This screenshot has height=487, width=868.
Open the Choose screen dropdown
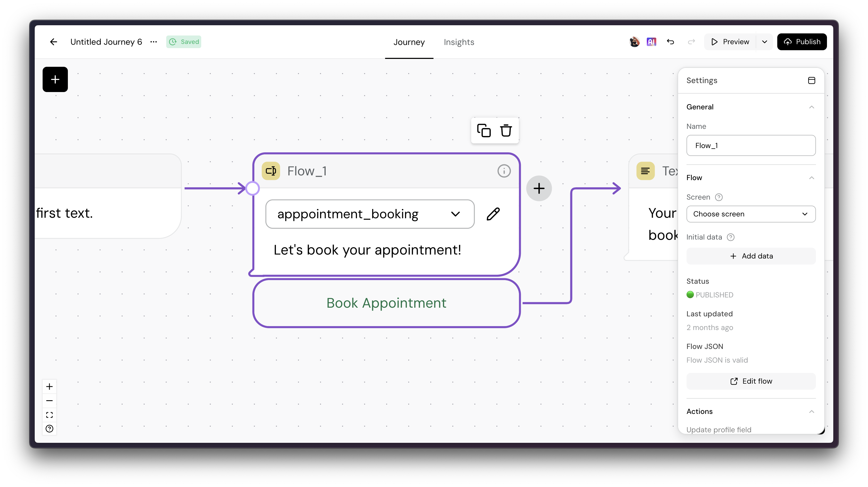751,214
